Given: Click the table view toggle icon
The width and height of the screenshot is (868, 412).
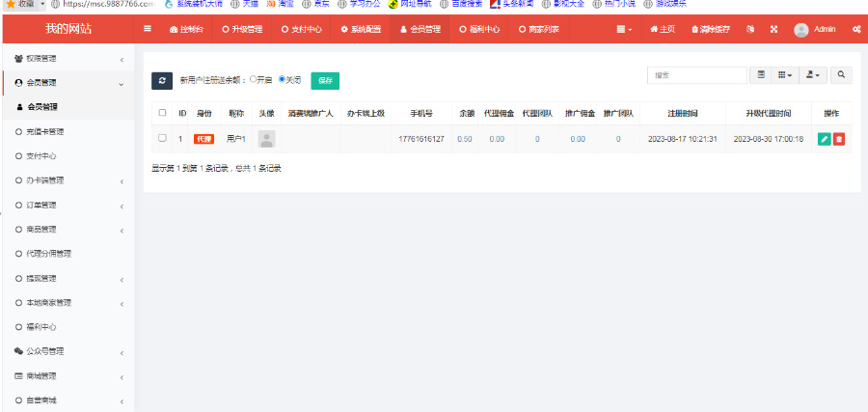Looking at the screenshot, I should 762,74.
